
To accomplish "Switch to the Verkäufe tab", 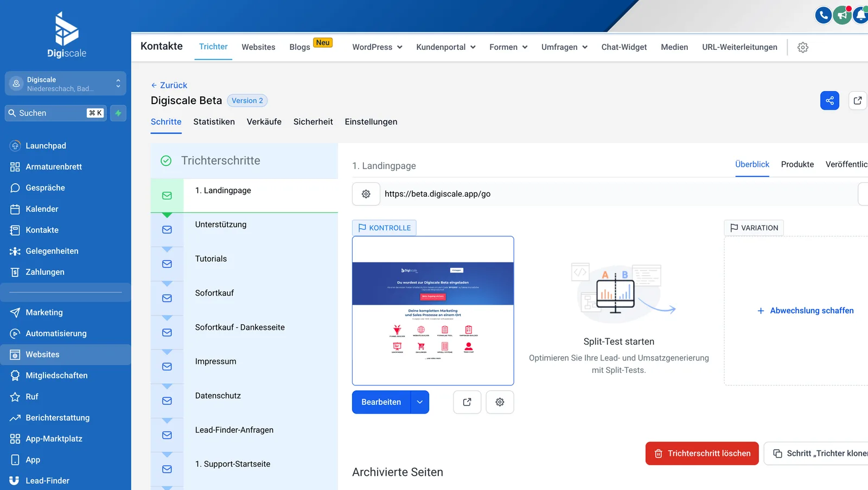I will pos(264,122).
